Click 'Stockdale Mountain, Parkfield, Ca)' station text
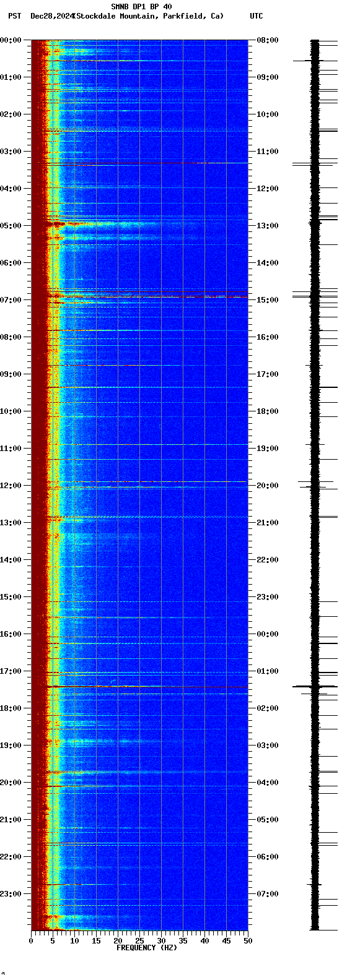The image size is (342, 980). point(149,16)
